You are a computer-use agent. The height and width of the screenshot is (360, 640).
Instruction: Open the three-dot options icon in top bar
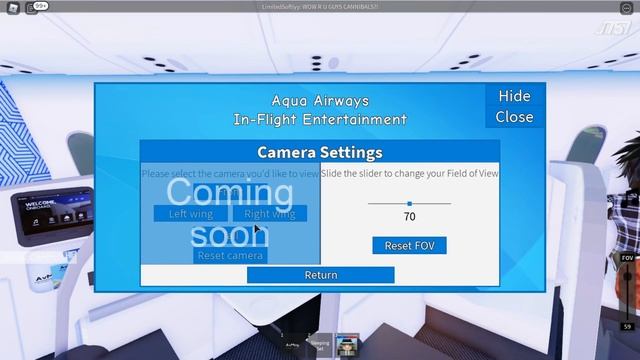point(627,8)
